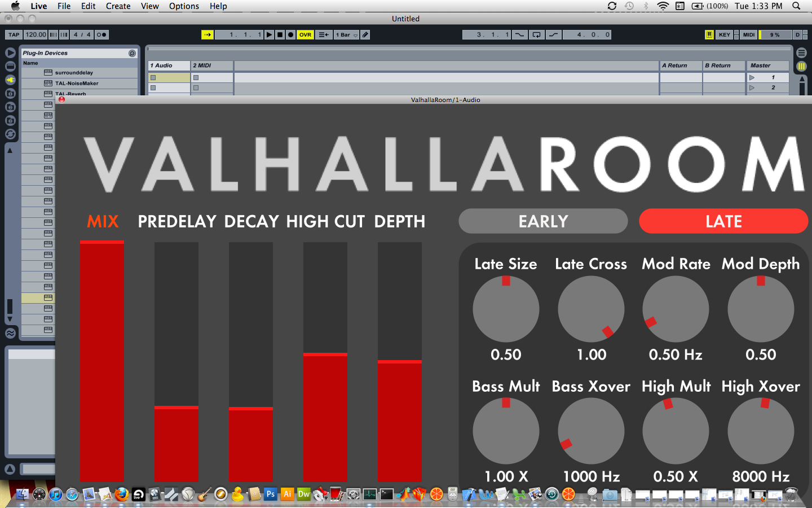This screenshot has width=812, height=508.
Task: Click the Bass Xover knob
Action: pos(591,431)
